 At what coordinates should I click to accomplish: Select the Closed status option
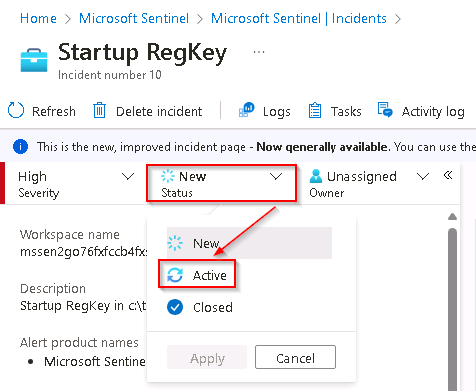[x=200, y=307]
